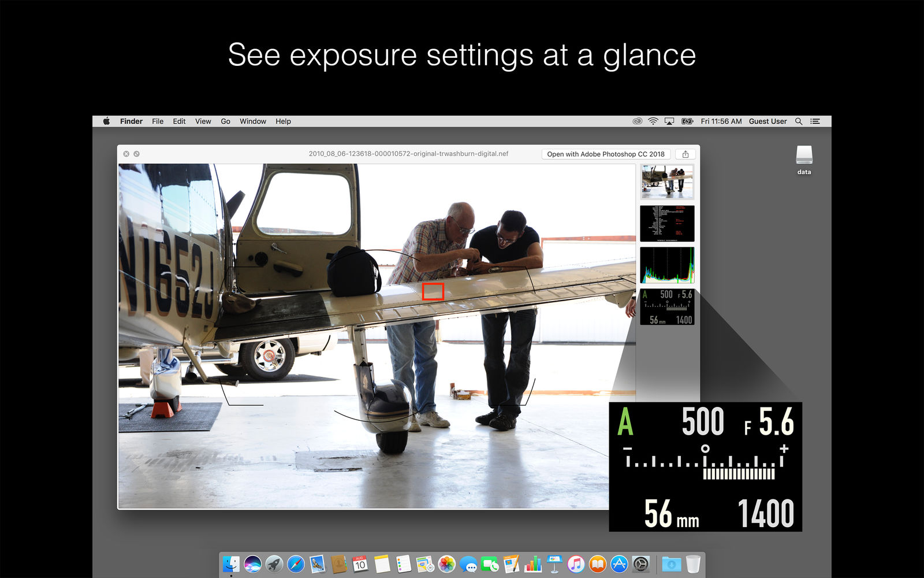The width and height of the screenshot is (924, 578).
Task: Open App Store from the Dock
Action: click(x=619, y=564)
